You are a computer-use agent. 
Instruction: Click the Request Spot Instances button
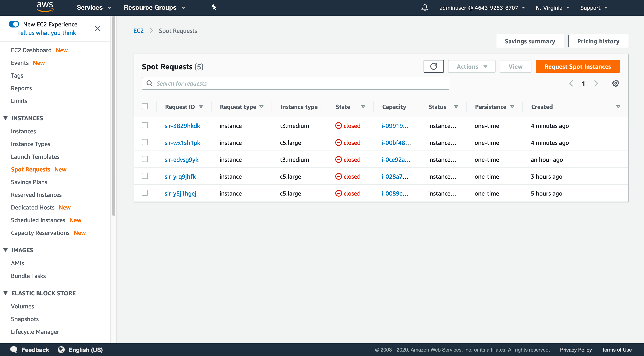pyautogui.click(x=577, y=66)
